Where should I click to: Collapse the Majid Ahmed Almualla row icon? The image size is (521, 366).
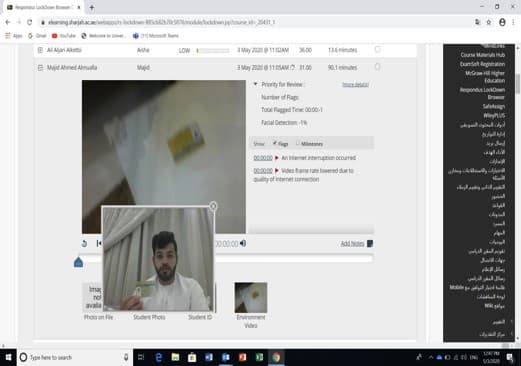[x=40, y=68]
